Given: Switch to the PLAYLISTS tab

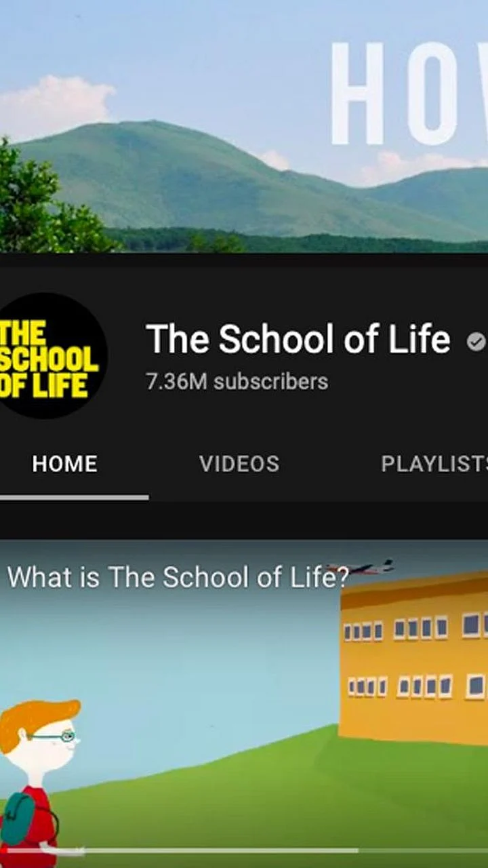Looking at the screenshot, I should click(434, 464).
